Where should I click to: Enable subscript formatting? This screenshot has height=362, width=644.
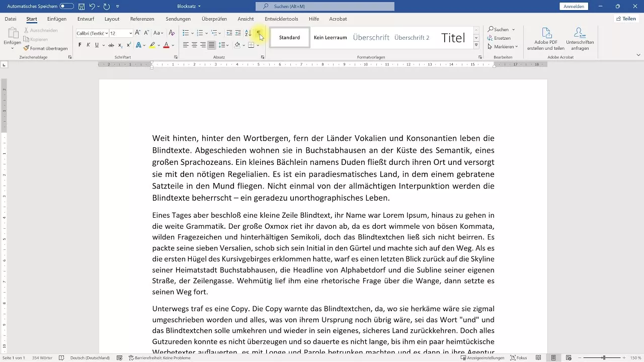pyautogui.click(x=120, y=45)
